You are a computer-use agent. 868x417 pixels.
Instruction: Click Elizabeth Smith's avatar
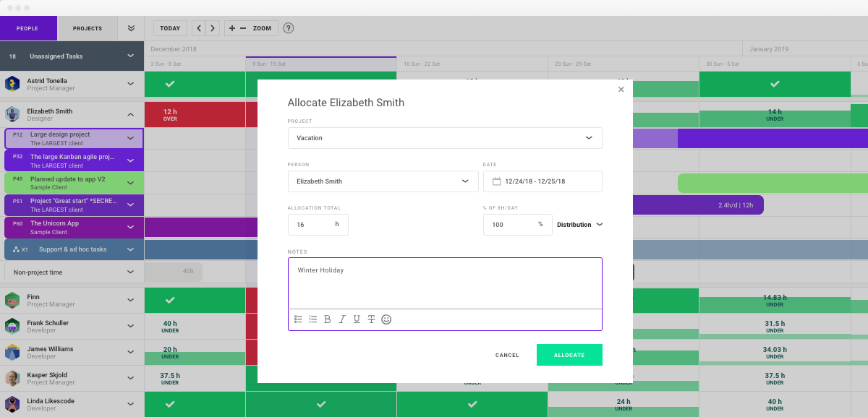click(x=12, y=114)
